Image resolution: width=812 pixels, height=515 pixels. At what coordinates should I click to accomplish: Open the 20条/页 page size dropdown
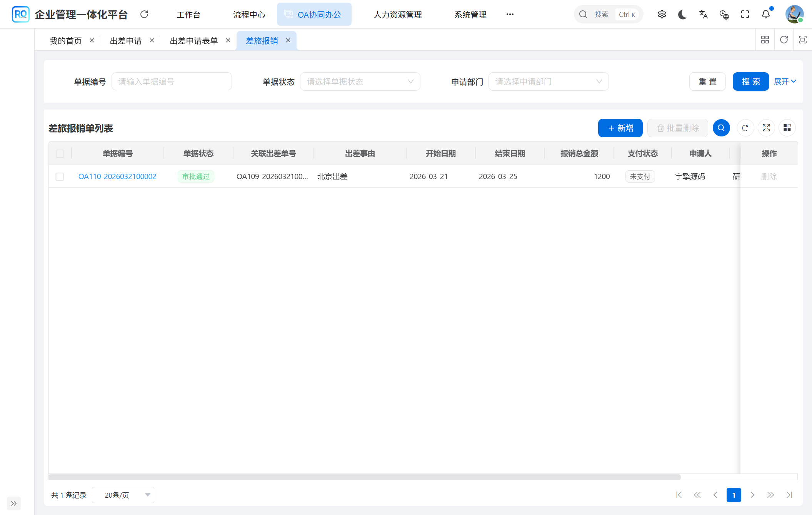[123, 495]
